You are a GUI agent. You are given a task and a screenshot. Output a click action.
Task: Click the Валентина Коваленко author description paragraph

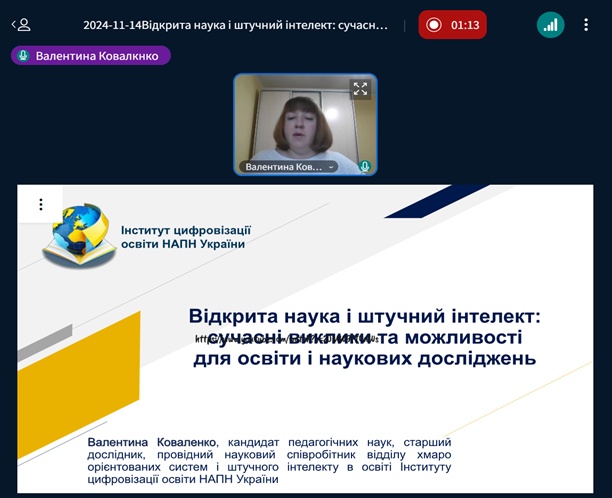[x=269, y=460]
